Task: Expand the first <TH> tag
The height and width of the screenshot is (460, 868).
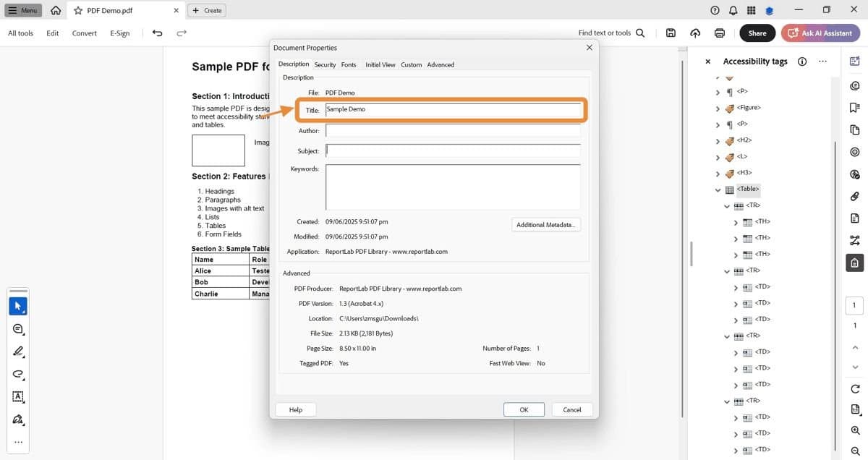Action: (x=735, y=221)
